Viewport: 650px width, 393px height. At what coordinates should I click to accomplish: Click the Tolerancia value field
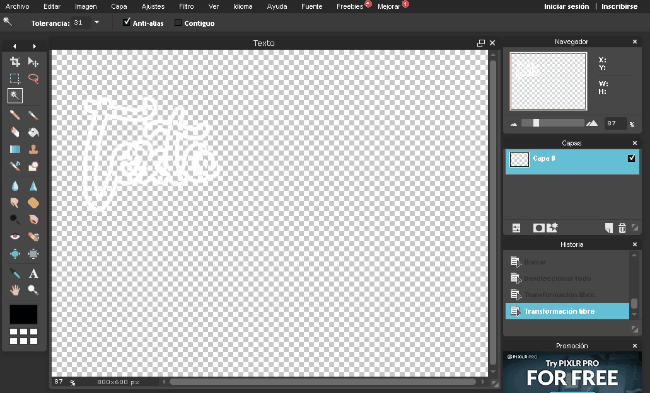click(81, 22)
